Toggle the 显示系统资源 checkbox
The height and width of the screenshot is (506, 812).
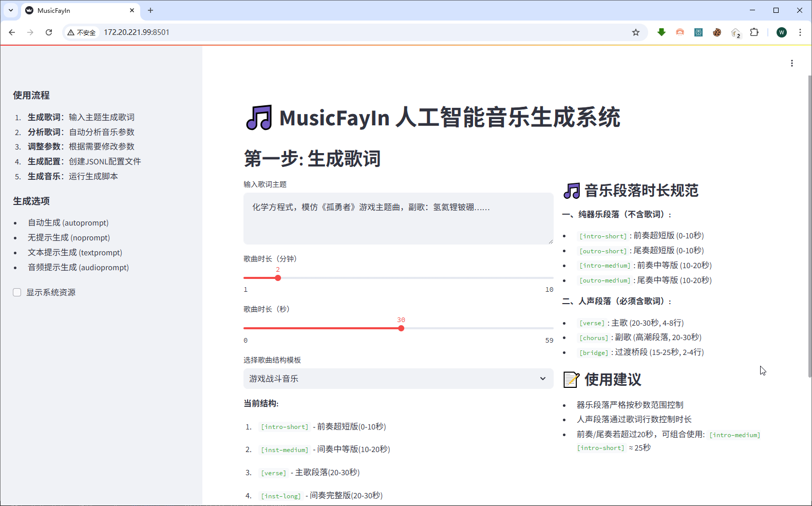(x=17, y=292)
